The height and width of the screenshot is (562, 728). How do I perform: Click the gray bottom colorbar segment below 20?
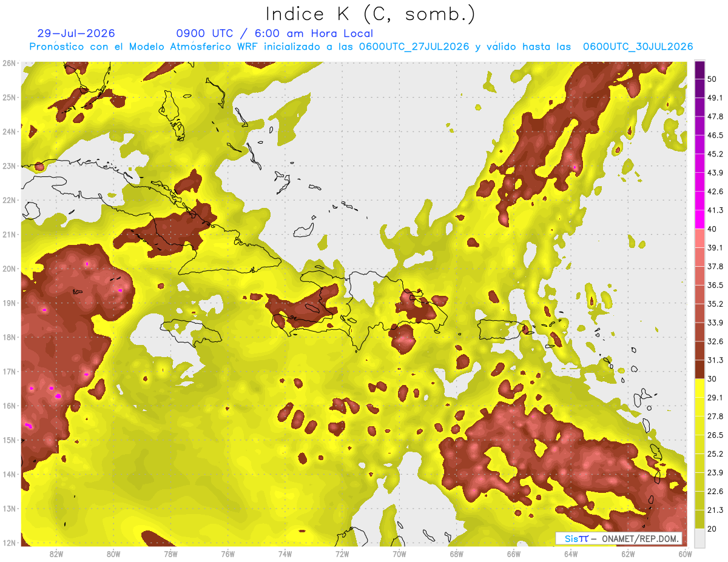click(x=699, y=537)
